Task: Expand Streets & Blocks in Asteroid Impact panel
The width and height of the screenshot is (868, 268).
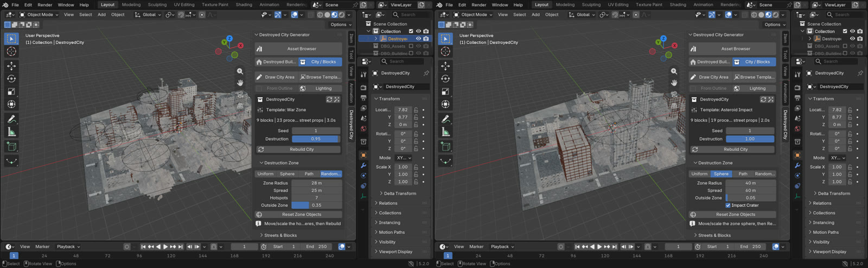Action: (x=714, y=235)
